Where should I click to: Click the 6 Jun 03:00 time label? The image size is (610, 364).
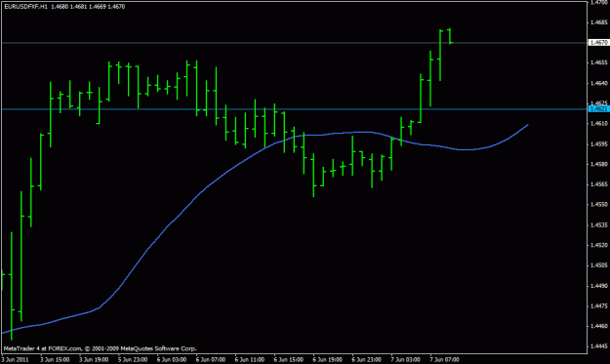point(172,360)
